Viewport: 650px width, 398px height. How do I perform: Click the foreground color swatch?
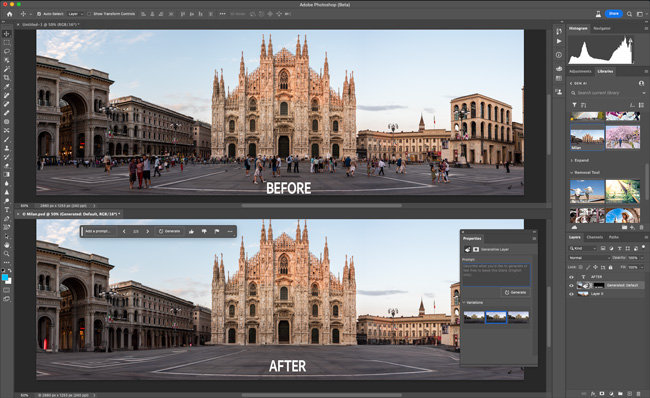tap(5, 277)
